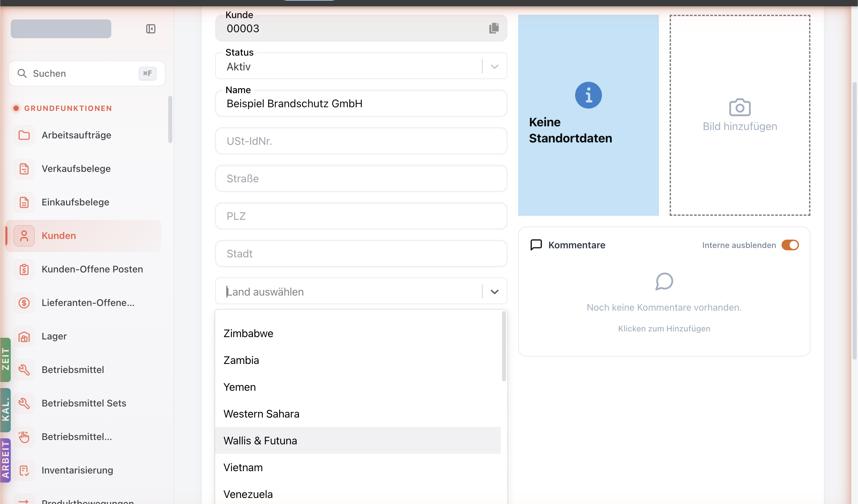Open the Betriebsmittel Sets entry
The image size is (858, 504).
[x=83, y=403]
